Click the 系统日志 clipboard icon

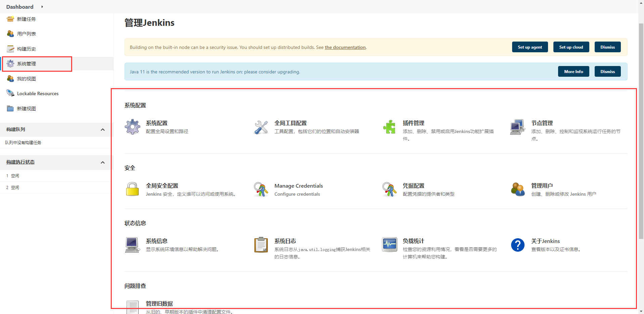(x=261, y=245)
